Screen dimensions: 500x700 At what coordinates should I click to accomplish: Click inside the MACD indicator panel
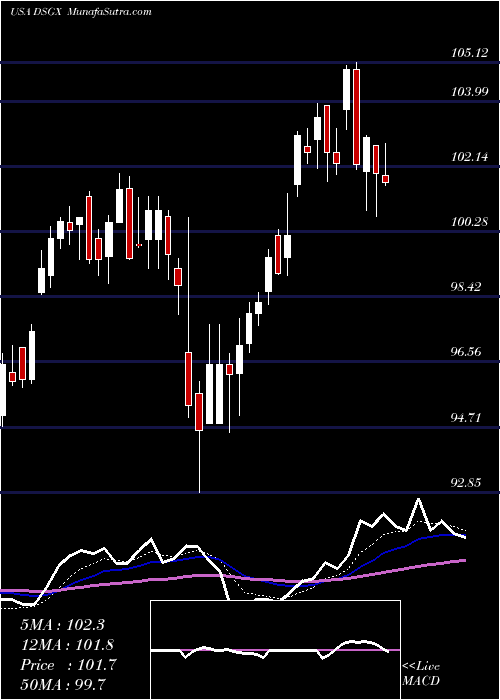(275, 650)
